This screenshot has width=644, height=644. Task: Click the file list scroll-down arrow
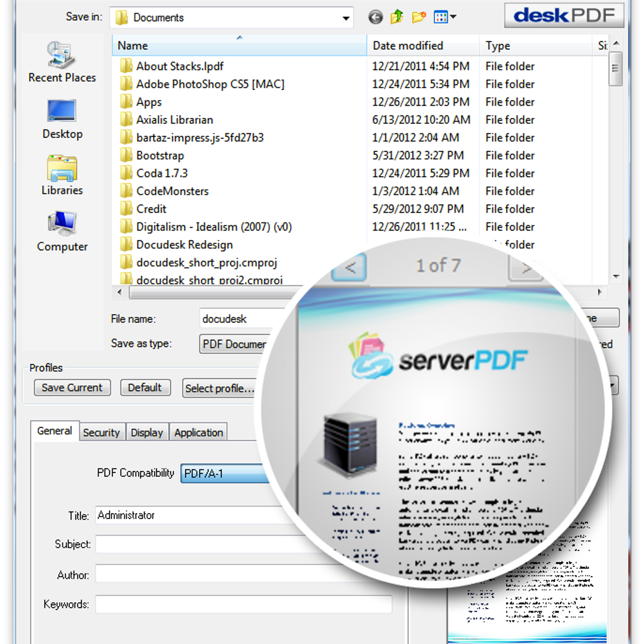point(616,276)
